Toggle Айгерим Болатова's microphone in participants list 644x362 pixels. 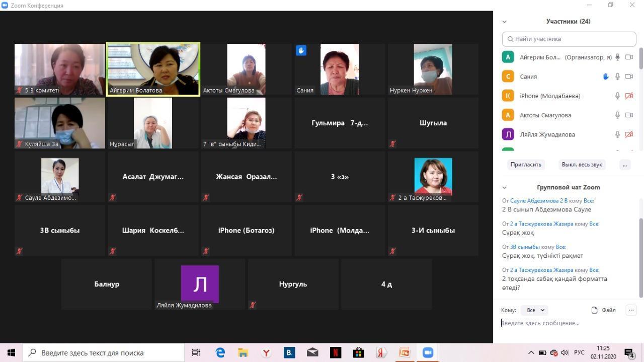pyautogui.click(x=617, y=57)
